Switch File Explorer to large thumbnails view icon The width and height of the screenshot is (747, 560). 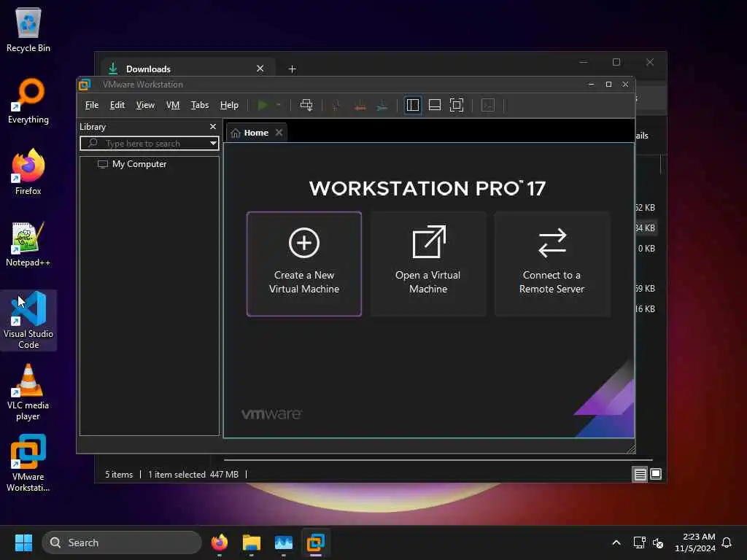[x=656, y=474]
